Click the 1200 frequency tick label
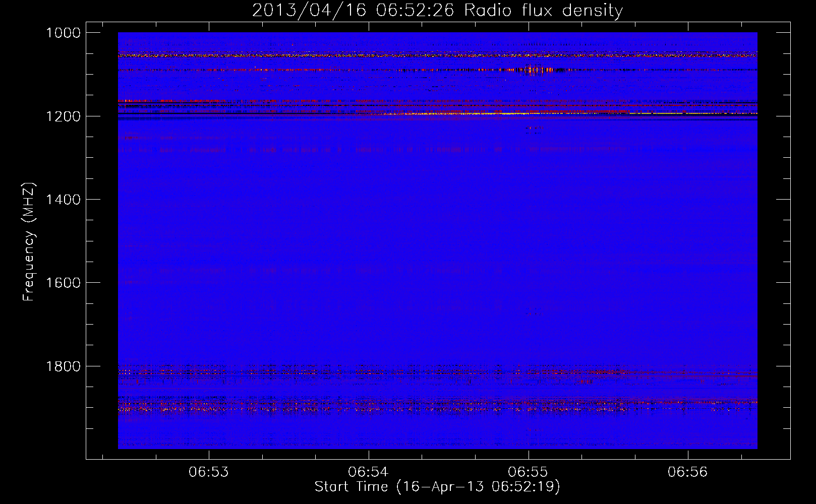Screen dimensions: 816x504 pos(63,116)
